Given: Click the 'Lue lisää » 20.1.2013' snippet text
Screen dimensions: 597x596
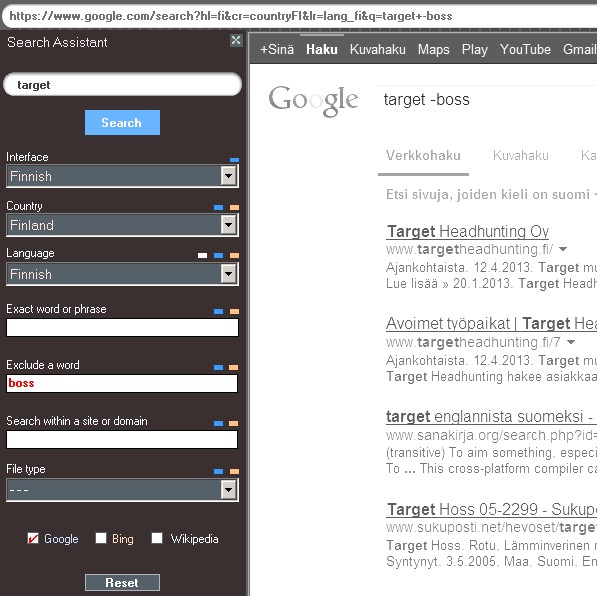Looking at the screenshot, I should coord(451,284).
